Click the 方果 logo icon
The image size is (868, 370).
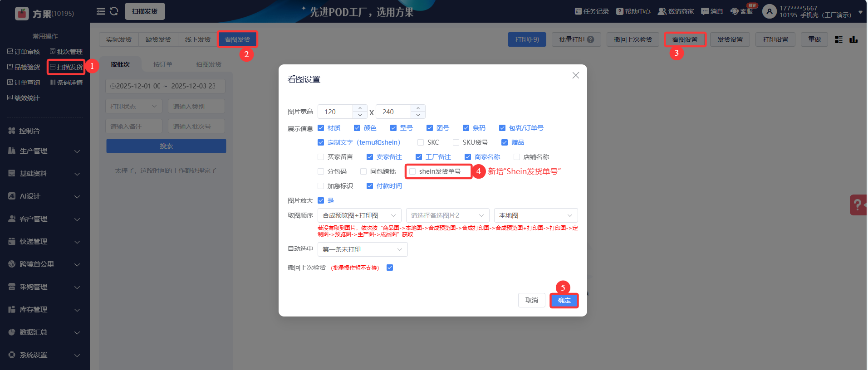click(x=22, y=14)
